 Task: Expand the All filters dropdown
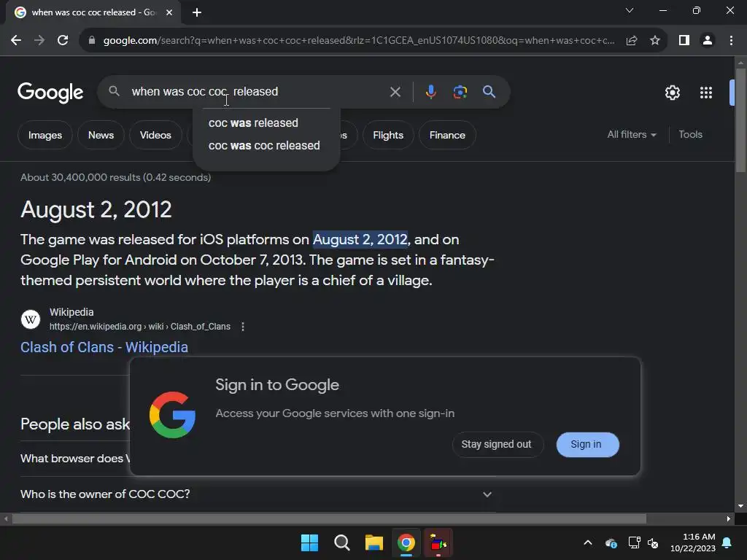(x=631, y=135)
